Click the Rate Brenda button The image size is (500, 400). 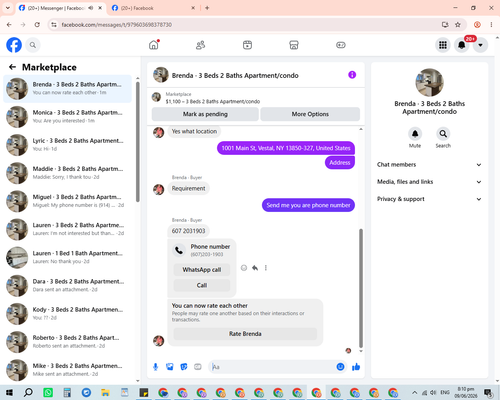tap(245, 334)
